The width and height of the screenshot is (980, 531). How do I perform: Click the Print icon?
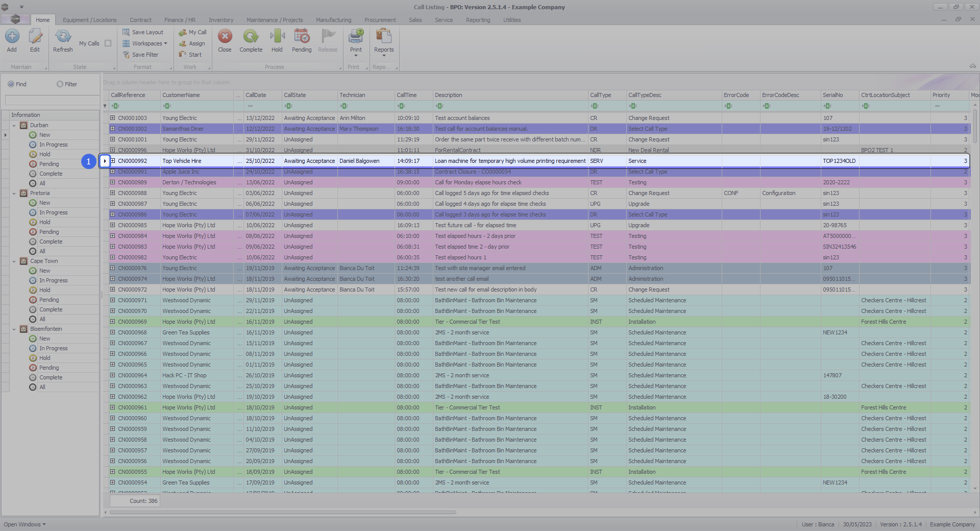coord(356,36)
